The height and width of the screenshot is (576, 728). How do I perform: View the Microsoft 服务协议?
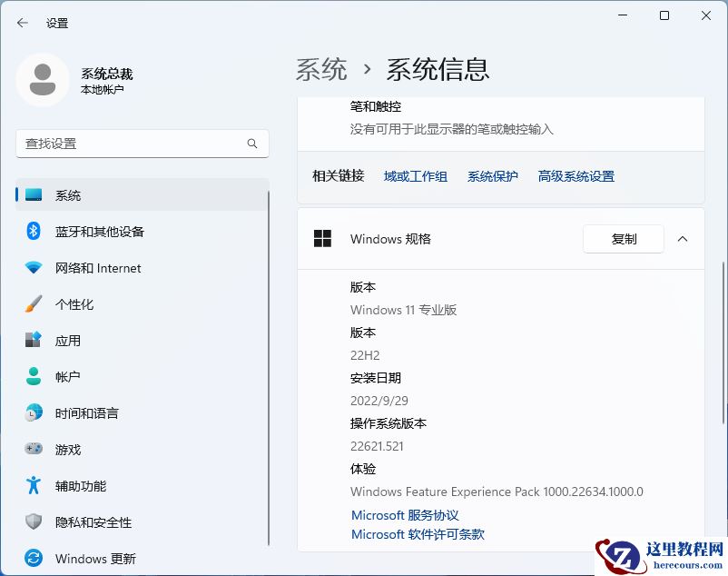point(404,515)
